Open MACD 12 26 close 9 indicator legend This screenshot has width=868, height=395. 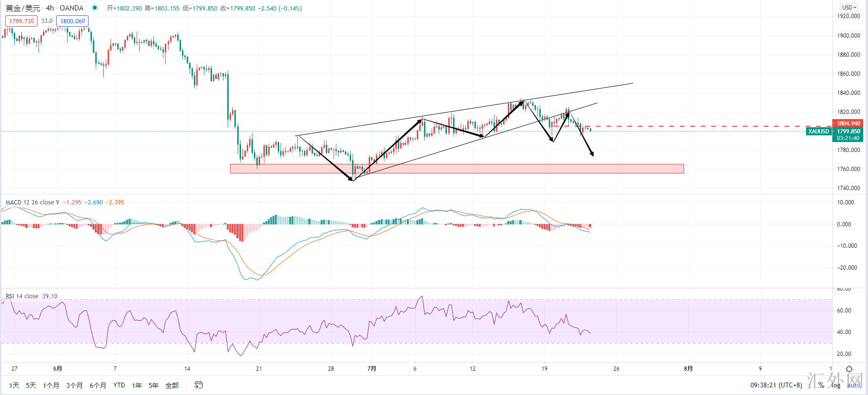point(32,203)
